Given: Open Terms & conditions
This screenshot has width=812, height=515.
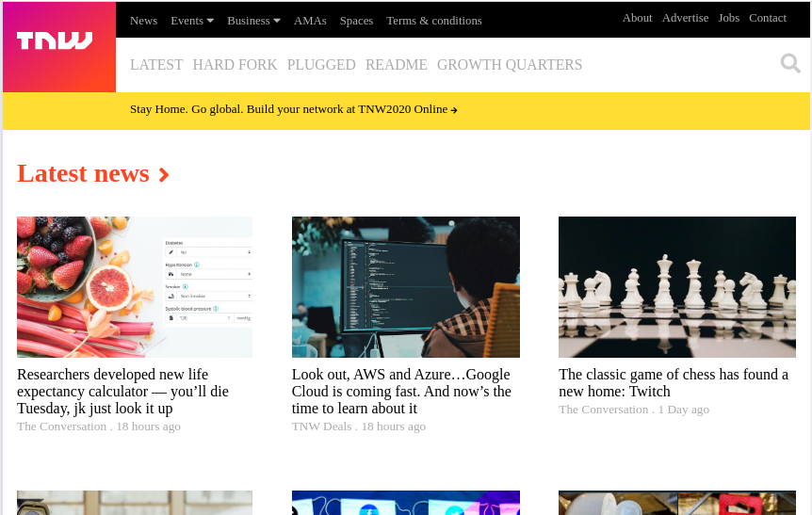Looking at the screenshot, I should [x=433, y=21].
